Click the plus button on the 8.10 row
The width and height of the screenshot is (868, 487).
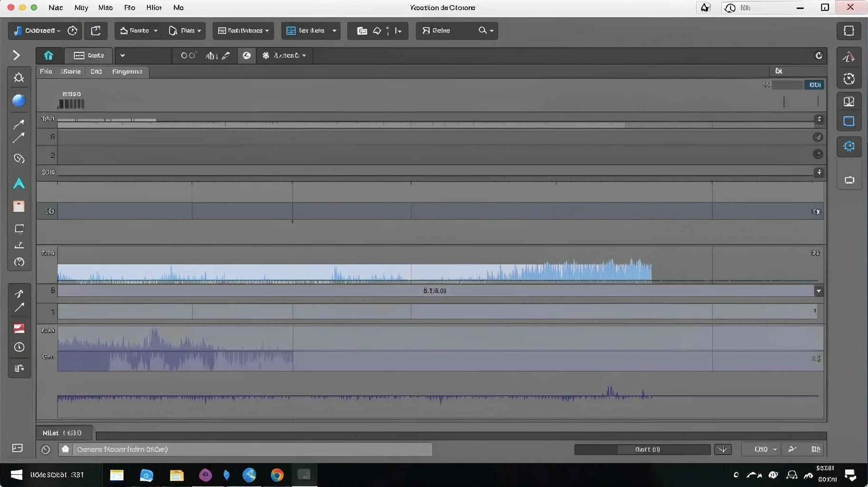819,172
